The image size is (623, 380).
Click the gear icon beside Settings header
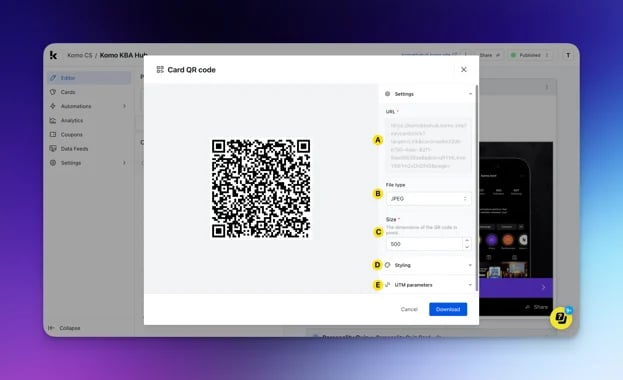[387, 94]
